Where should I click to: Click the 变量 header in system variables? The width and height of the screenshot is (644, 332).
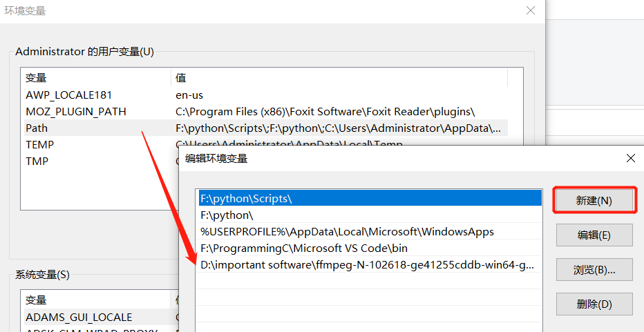point(36,300)
